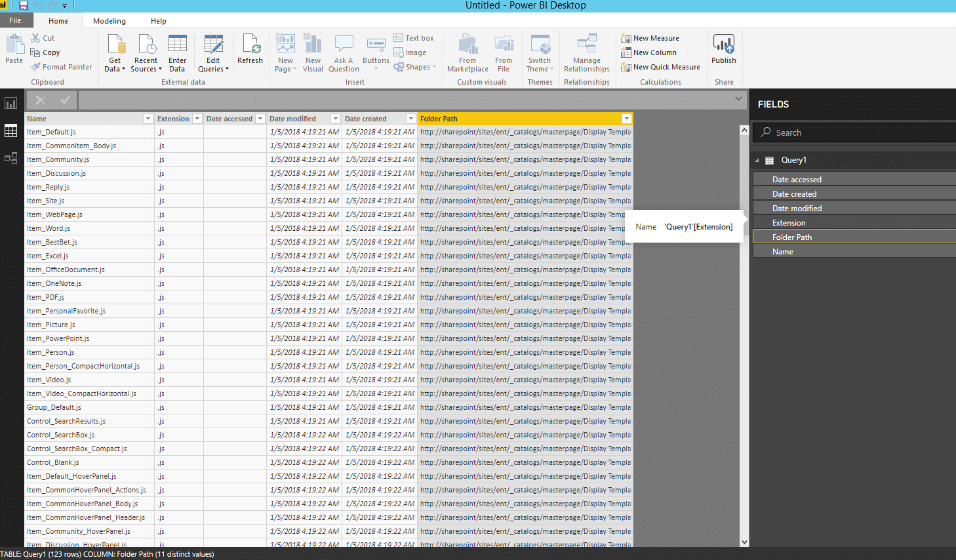Create a New Column
Screen dimensions: 956x560
(648, 52)
